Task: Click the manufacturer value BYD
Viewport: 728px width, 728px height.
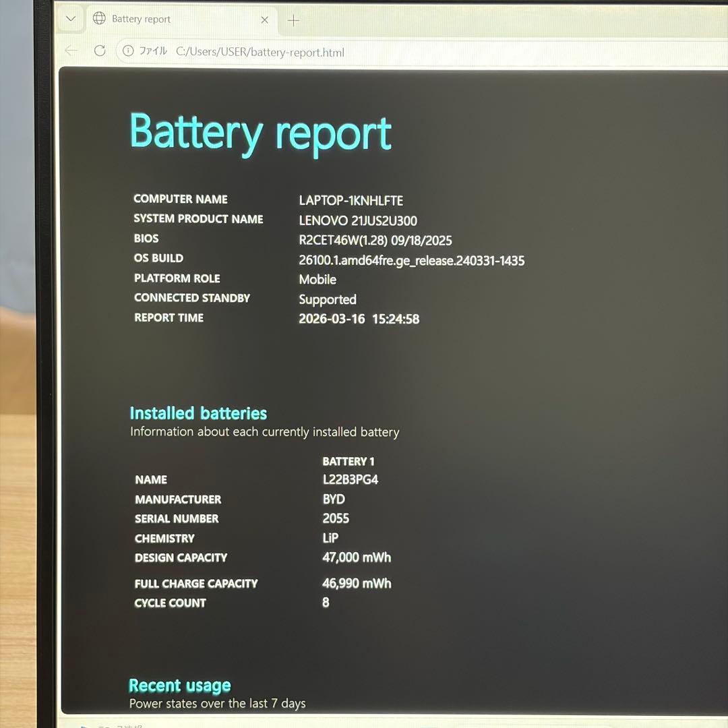Action: (333, 499)
